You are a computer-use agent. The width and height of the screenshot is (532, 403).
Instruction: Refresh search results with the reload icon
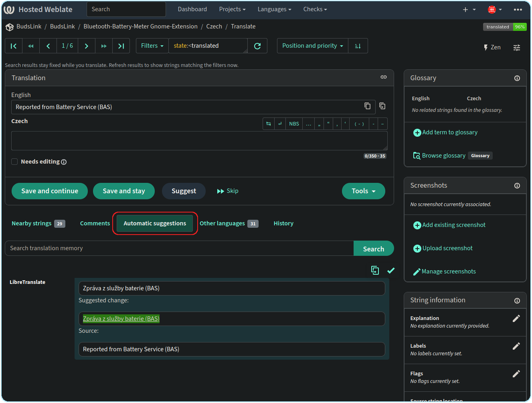(257, 46)
